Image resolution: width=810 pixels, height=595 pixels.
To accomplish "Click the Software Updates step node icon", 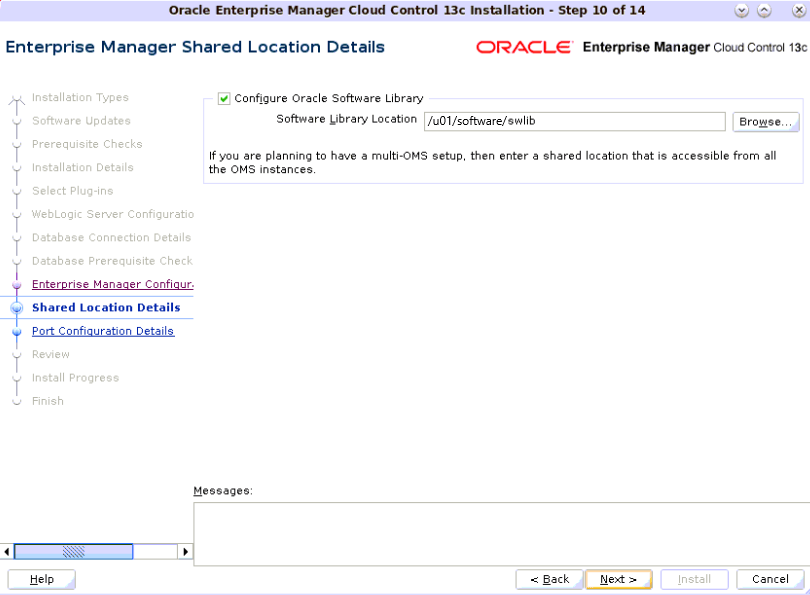I will pos(17,120).
